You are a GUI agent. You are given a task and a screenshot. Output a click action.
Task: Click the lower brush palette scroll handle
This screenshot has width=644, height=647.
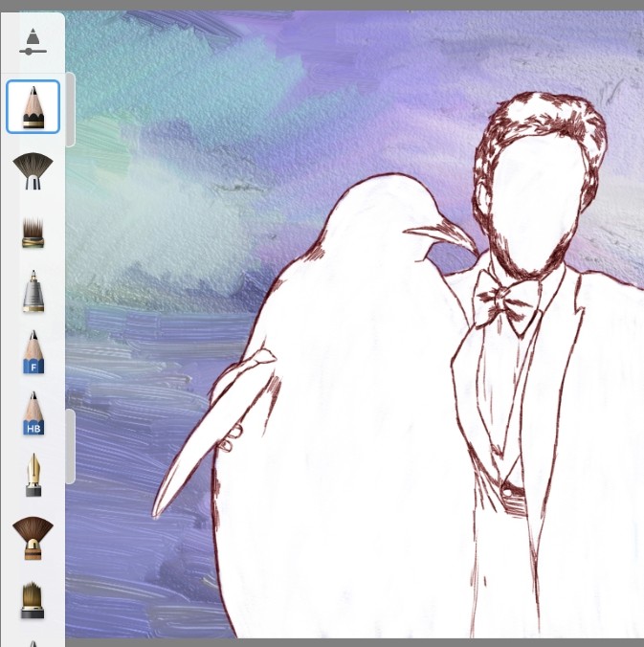click(71, 446)
